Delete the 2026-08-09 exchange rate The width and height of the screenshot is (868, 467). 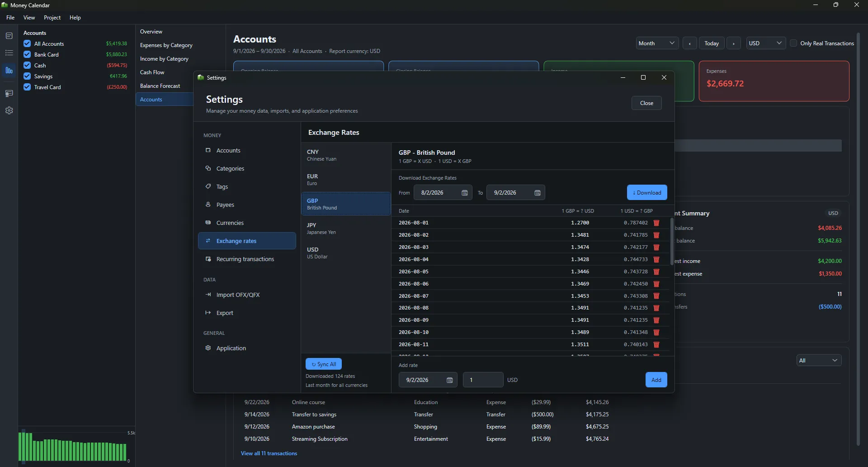(656, 320)
